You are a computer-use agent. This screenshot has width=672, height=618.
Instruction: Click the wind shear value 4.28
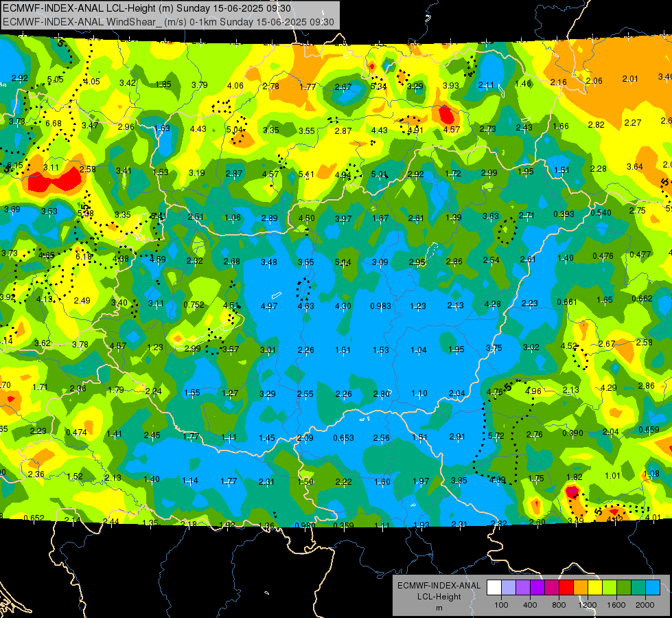pyautogui.click(x=492, y=304)
